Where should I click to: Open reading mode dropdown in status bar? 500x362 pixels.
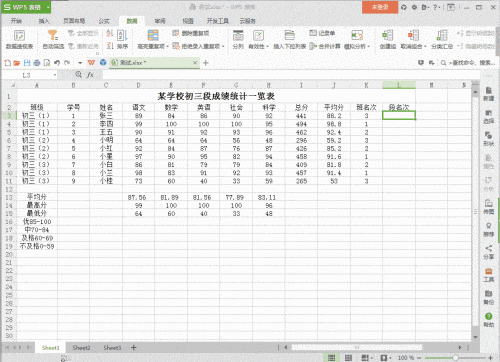click(373, 358)
